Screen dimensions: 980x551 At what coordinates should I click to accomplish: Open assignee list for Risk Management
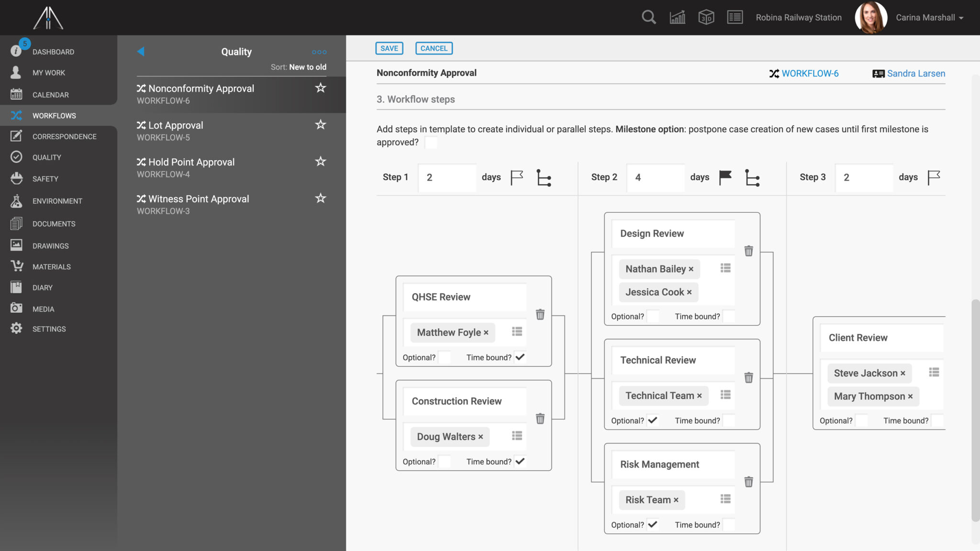(725, 499)
